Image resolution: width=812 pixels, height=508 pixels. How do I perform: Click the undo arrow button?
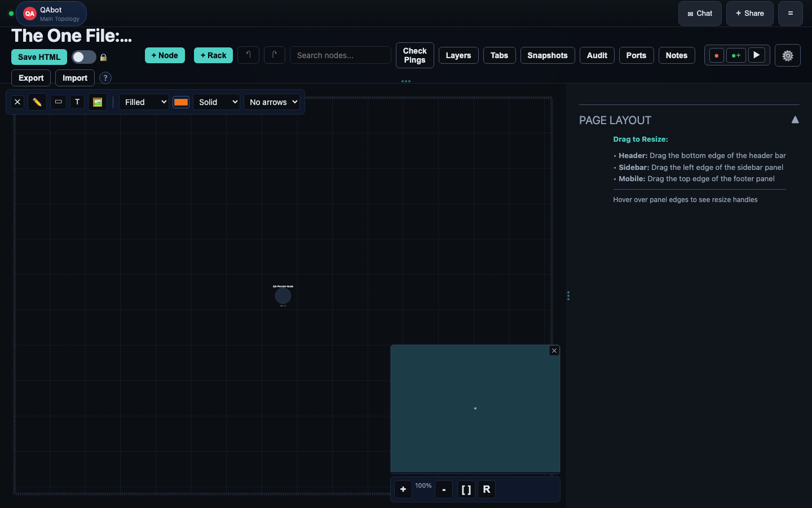(248, 55)
